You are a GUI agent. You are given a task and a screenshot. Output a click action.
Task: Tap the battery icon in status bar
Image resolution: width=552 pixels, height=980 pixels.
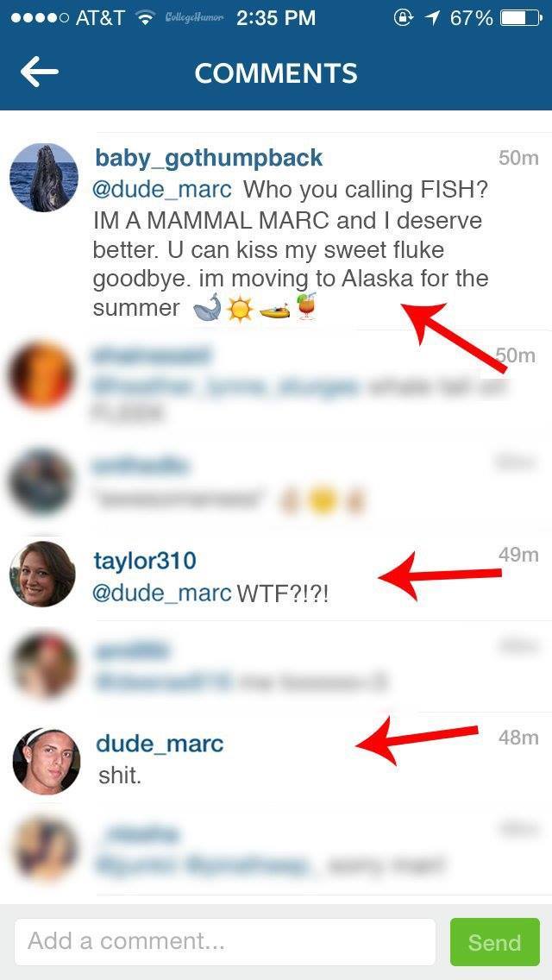point(521,18)
